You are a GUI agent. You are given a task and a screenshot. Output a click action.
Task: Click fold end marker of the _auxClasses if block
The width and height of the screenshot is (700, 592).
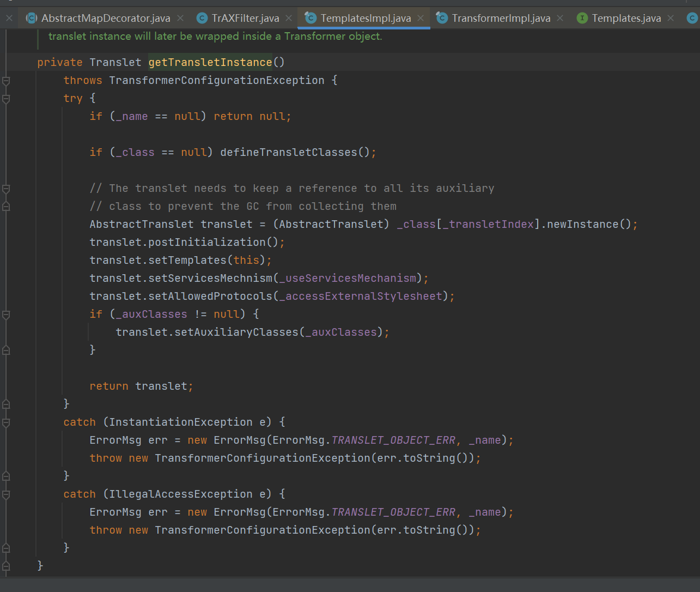pyautogui.click(x=6, y=350)
